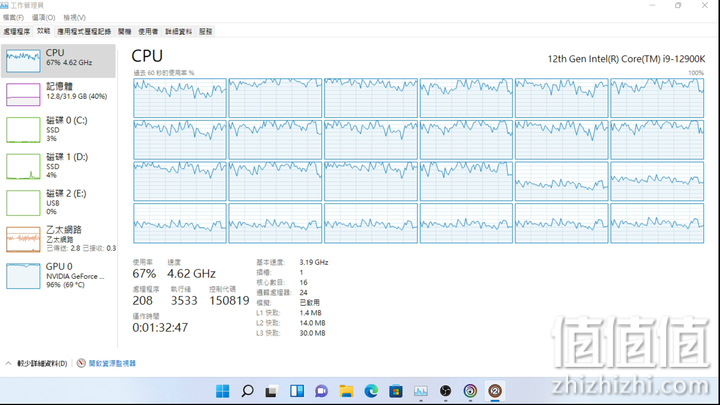Image resolution: width=720 pixels, height=405 pixels.
Task: Open Microsoft Store from the taskbar
Action: (396, 391)
